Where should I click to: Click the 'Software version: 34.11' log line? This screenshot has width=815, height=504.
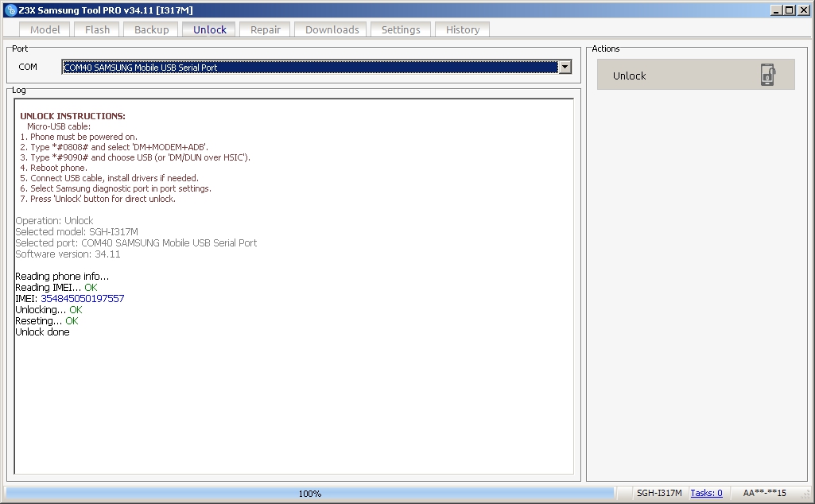coord(68,254)
